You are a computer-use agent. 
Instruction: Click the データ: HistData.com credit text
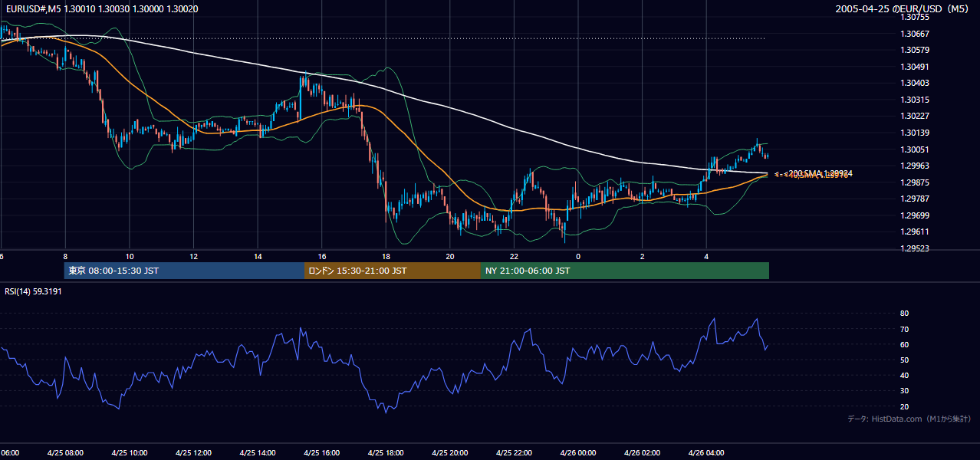(909, 419)
